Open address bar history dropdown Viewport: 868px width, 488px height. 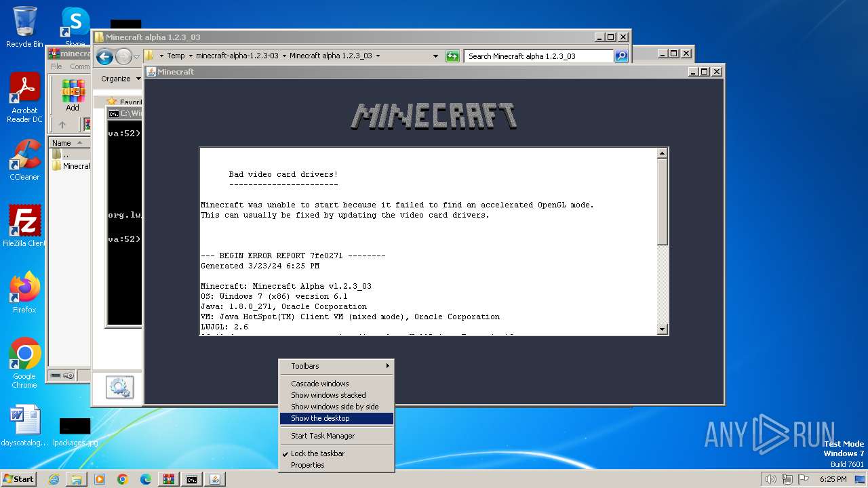[435, 56]
